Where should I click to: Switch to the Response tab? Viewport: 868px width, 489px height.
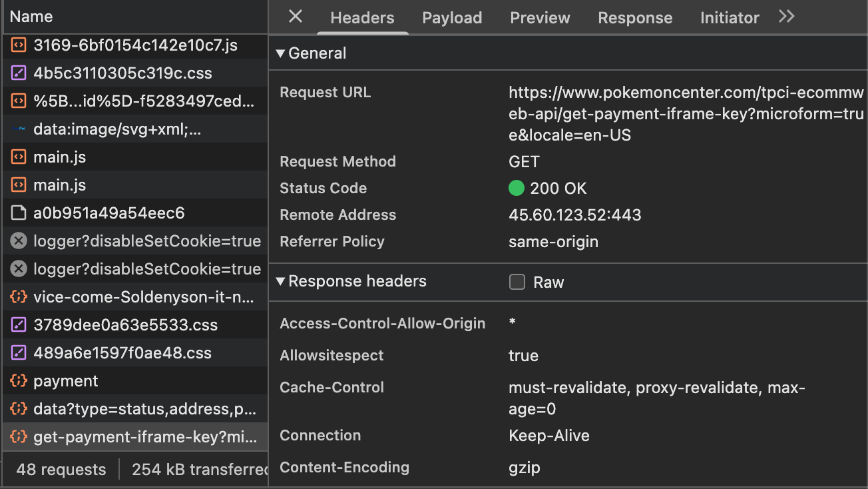635,18
